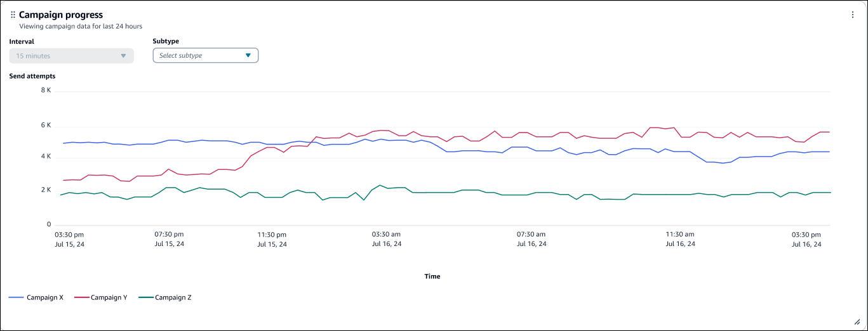Click the 03:30 am Jul 16 time label
The height and width of the screenshot is (331, 868).
385,238
